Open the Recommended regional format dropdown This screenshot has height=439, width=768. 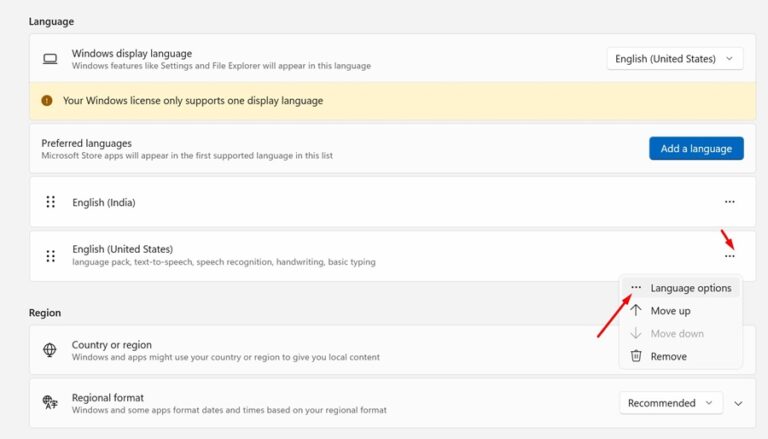click(x=670, y=403)
